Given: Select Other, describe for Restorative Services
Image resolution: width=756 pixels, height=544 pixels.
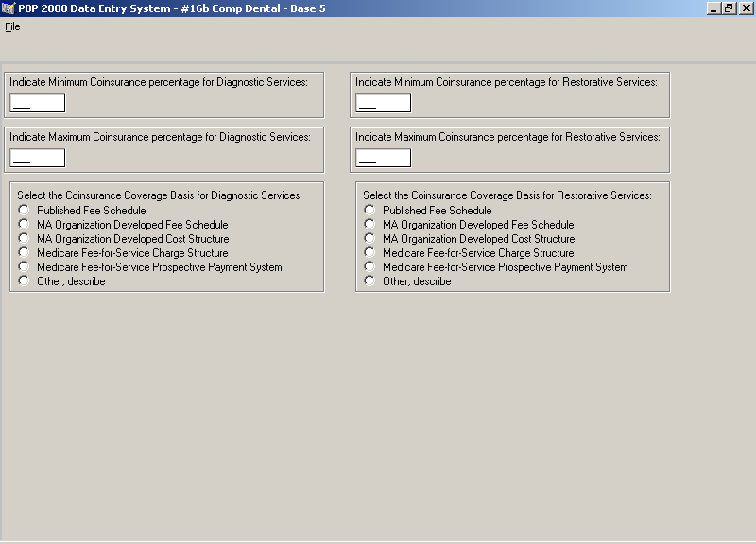Looking at the screenshot, I should 369,280.
